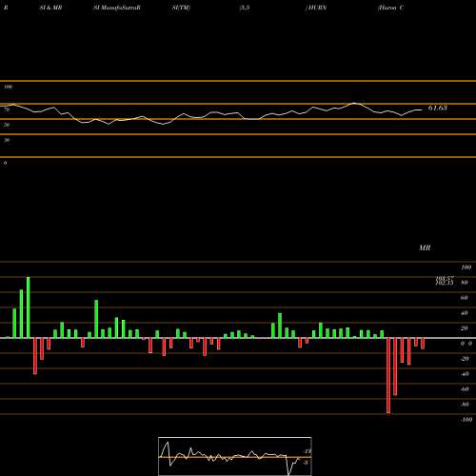
Task: Click the '0' label on the RSI axis
Action: click(x=6, y=163)
